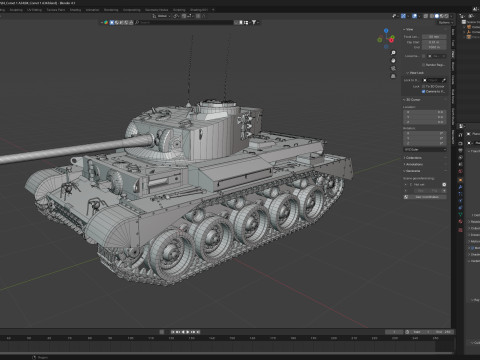Click the timeline End frame field
This screenshot has height=360, width=480.
coord(443,332)
